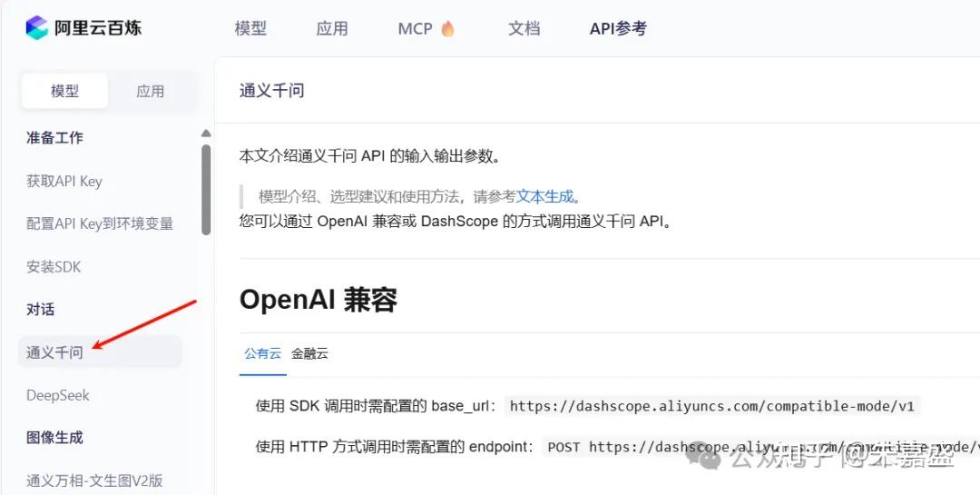The width and height of the screenshot is (980, 495).
Task: Click the sidebar scroll-up arrow
Action: click(x=206, y=134)
